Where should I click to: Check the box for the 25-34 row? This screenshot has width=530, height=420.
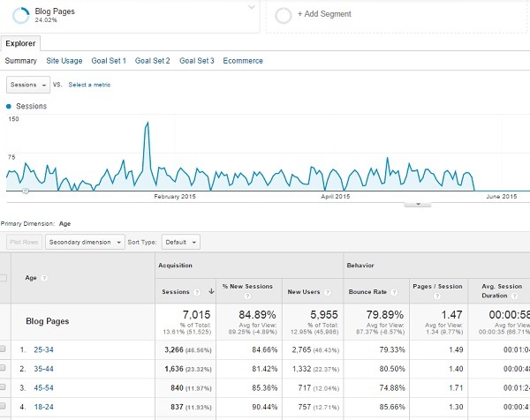tap(3, 349)
